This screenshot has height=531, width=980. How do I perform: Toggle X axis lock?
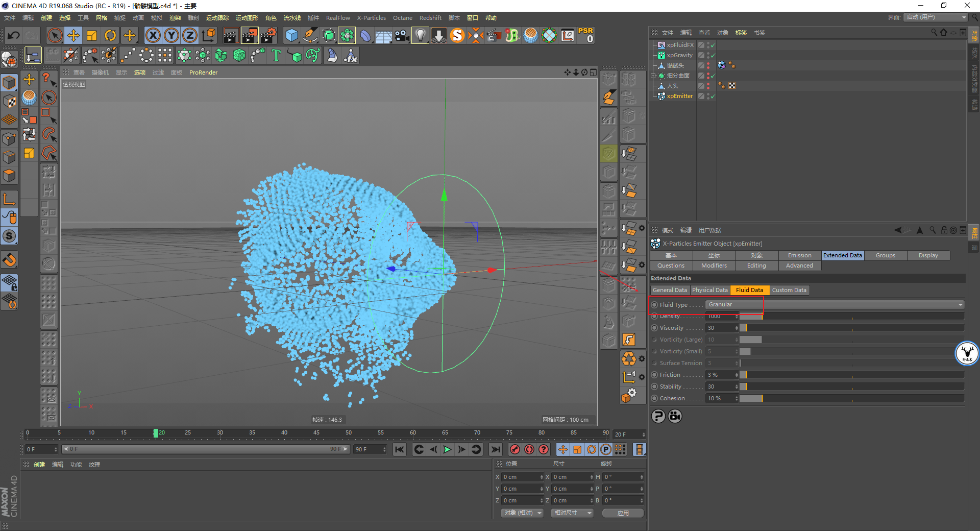click(153, 36)
